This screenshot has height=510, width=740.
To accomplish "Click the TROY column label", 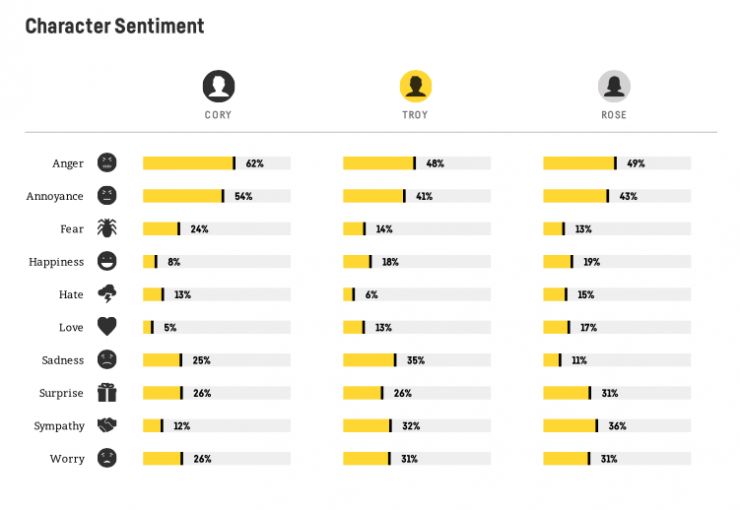I will pyautogui.click(x=415, y=115).
